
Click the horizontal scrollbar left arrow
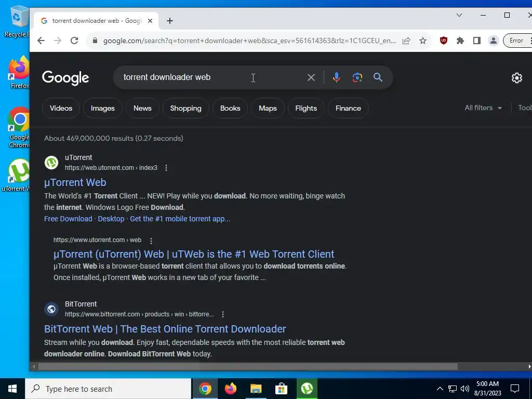34,367
